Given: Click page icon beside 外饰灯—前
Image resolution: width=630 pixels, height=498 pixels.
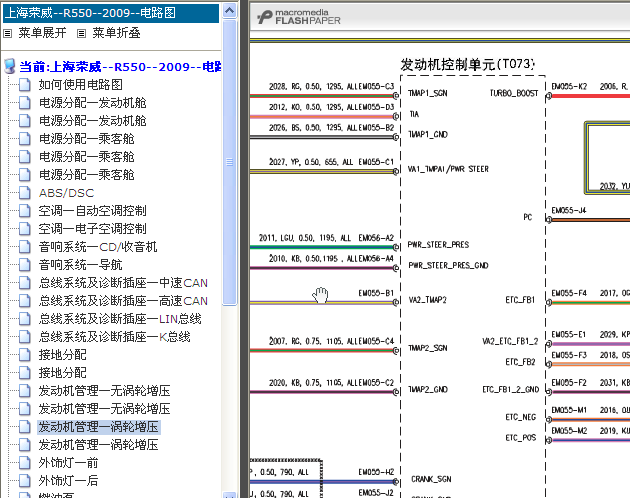Looking at the screenshot, I should [25, 463].
